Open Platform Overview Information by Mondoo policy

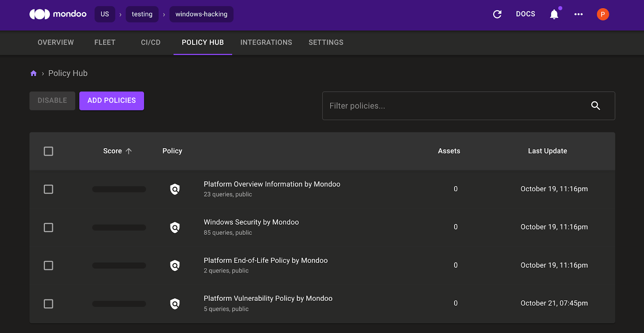pyautogui.click(x=272, y=184)
